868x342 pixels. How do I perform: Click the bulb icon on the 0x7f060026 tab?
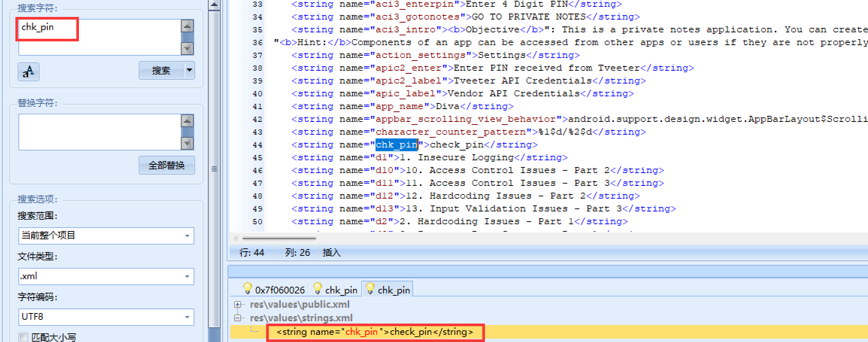tap(247, 289)
